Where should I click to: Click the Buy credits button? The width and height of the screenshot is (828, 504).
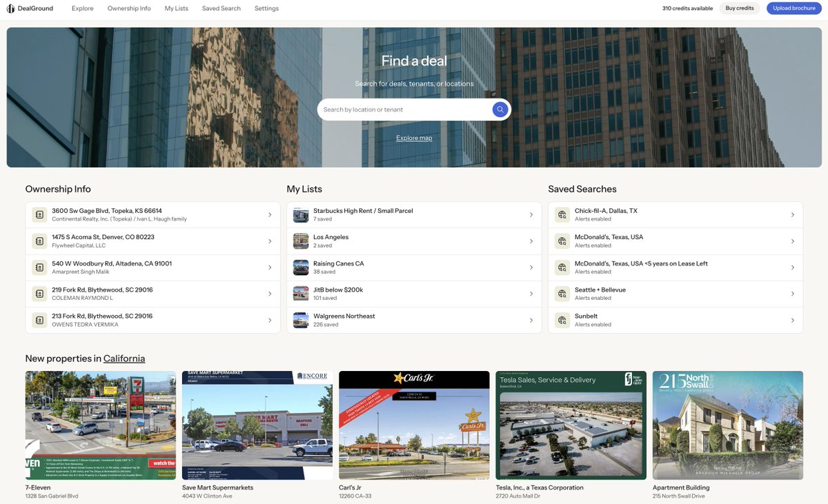(740, 8)
